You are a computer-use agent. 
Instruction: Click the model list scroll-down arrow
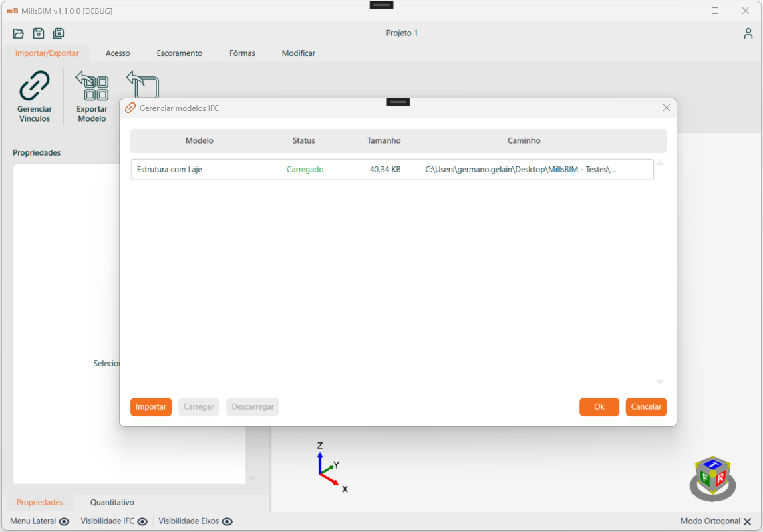pyautogui.click(x=660, y=382)
